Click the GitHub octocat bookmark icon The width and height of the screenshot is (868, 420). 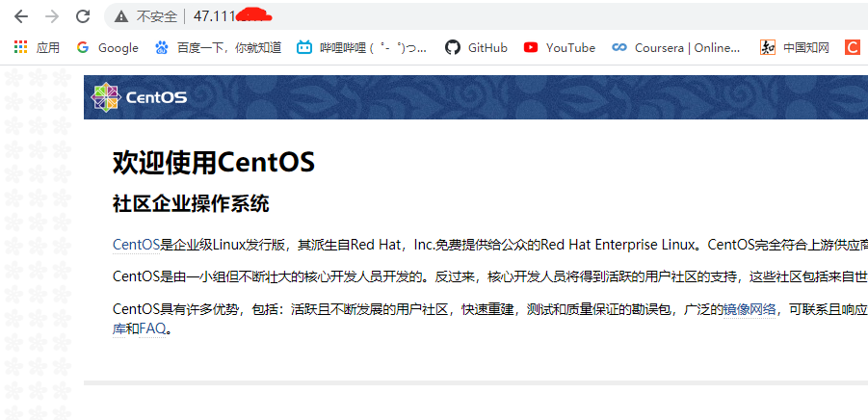click(452, 47)
